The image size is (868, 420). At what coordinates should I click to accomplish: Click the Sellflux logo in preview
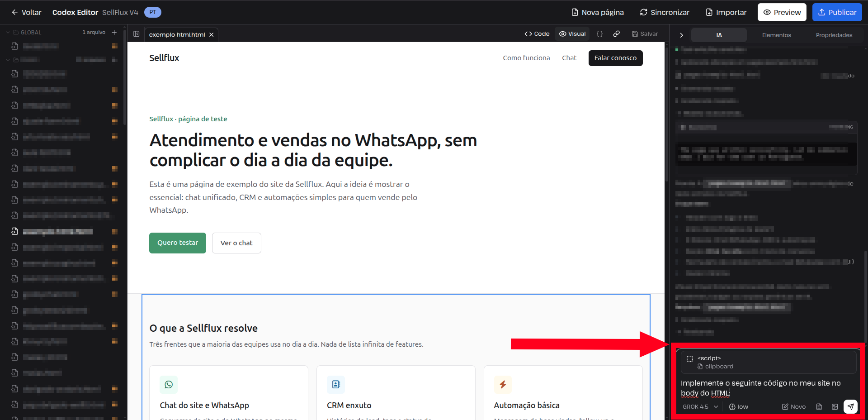coord(164,58)
